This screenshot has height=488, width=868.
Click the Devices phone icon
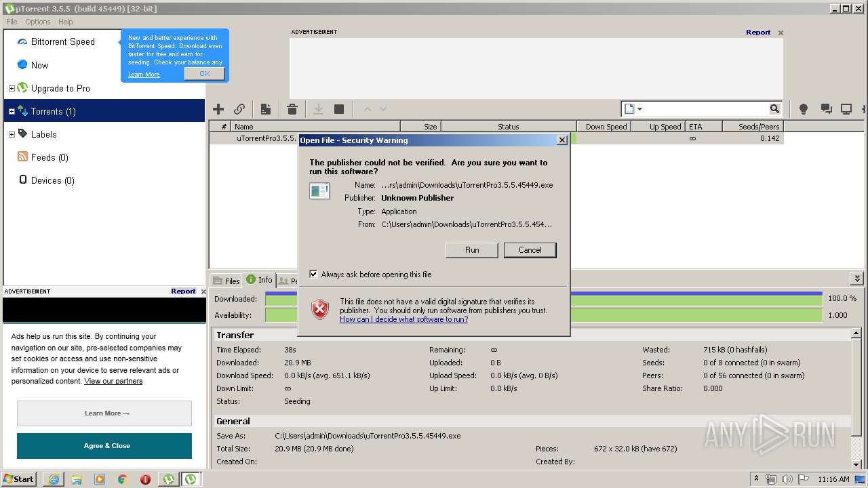[22, 180]
